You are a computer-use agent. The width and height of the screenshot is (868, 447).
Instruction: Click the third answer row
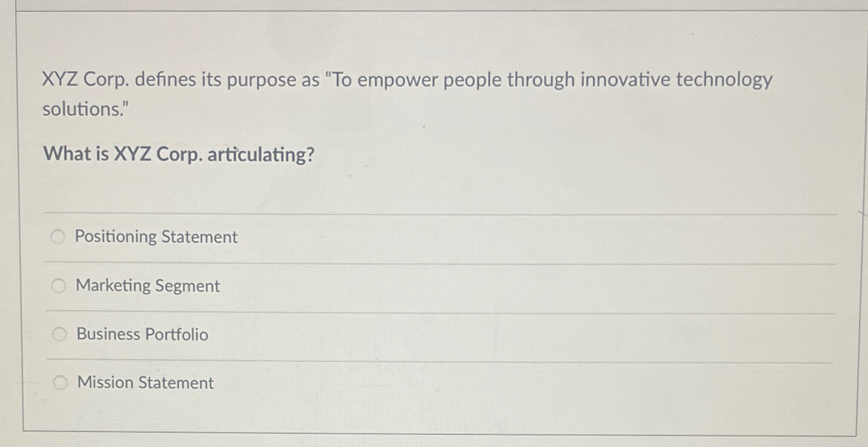[x=383, y=334]
